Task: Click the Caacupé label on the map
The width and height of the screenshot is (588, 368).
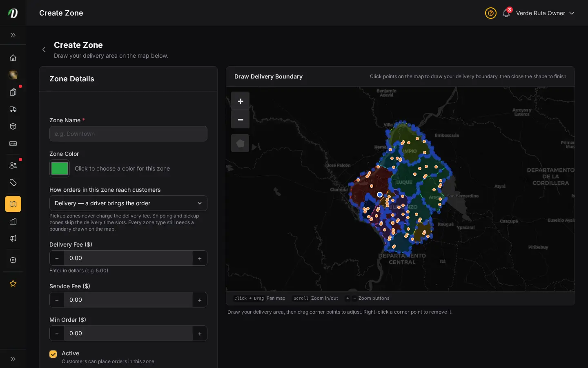Action: pyautogui.click(x=509, y=221)
